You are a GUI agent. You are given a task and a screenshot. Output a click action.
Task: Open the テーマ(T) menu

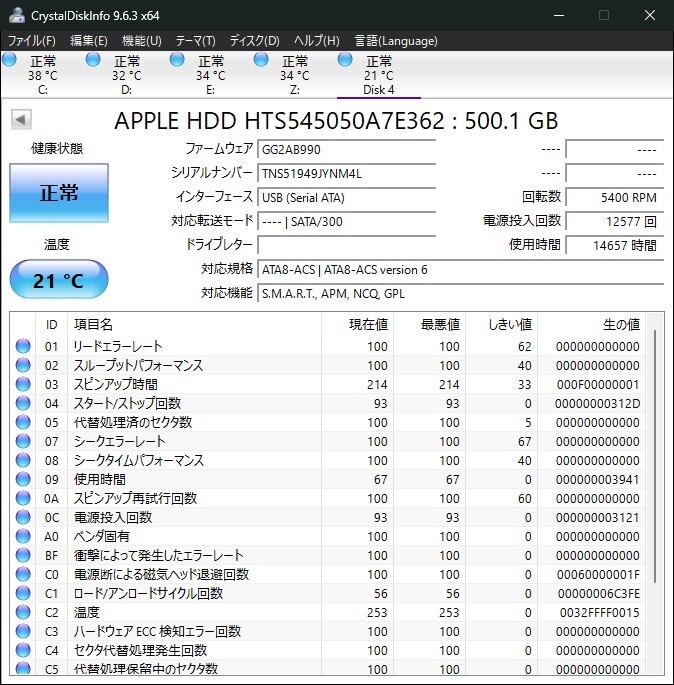click(195, 41)
